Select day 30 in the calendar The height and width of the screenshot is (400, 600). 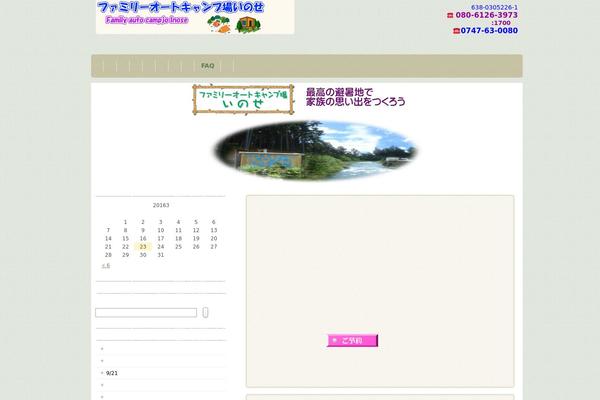point(143,255)
